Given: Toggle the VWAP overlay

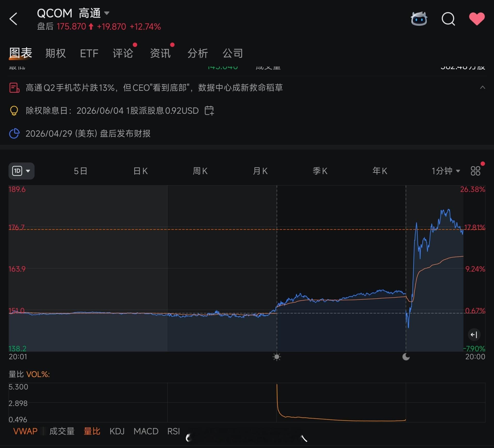Looking at the screenshot, I should [x=25, y=431].
